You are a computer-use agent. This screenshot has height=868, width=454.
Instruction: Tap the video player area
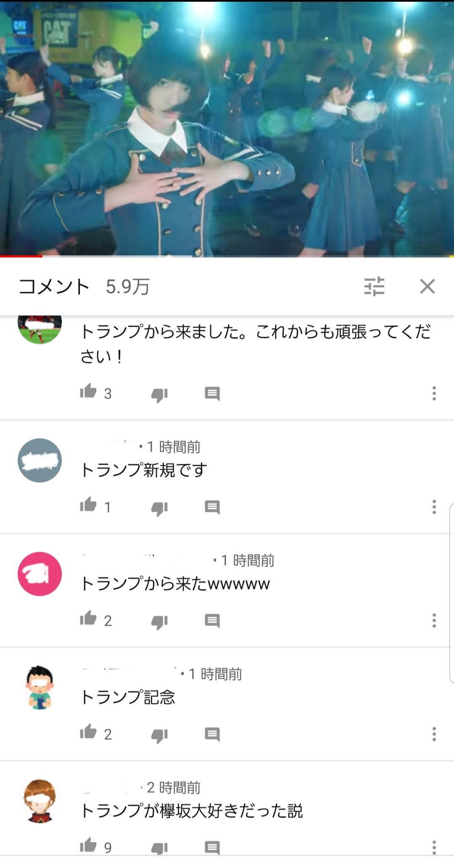[x=227, y=128]
